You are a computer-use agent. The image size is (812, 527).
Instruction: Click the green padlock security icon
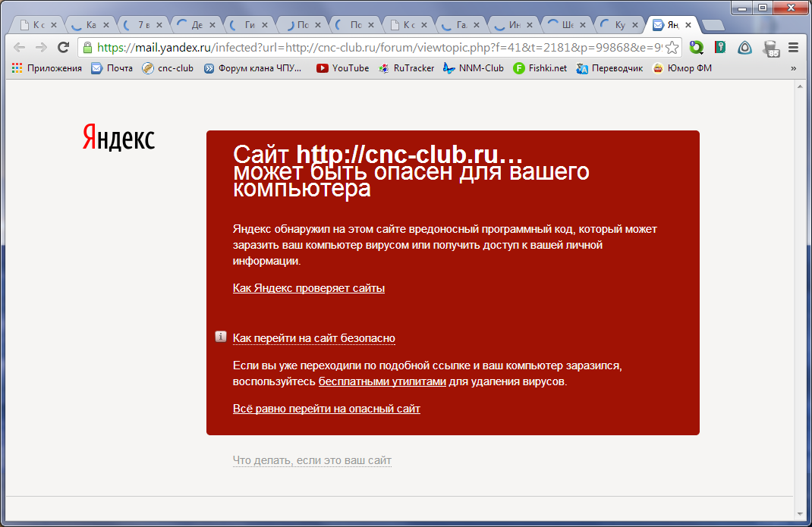tap(87, 48)
